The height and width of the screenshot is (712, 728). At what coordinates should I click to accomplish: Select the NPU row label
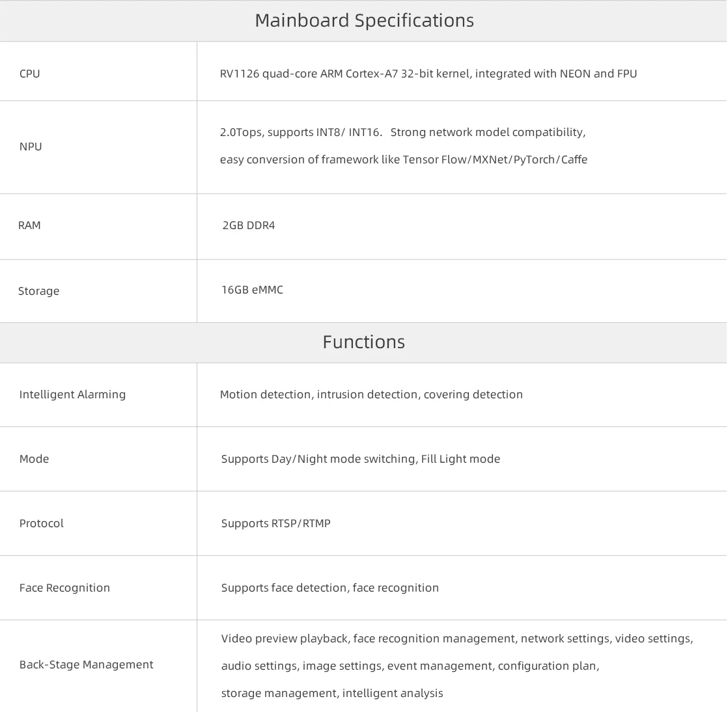tap(31, 146)
